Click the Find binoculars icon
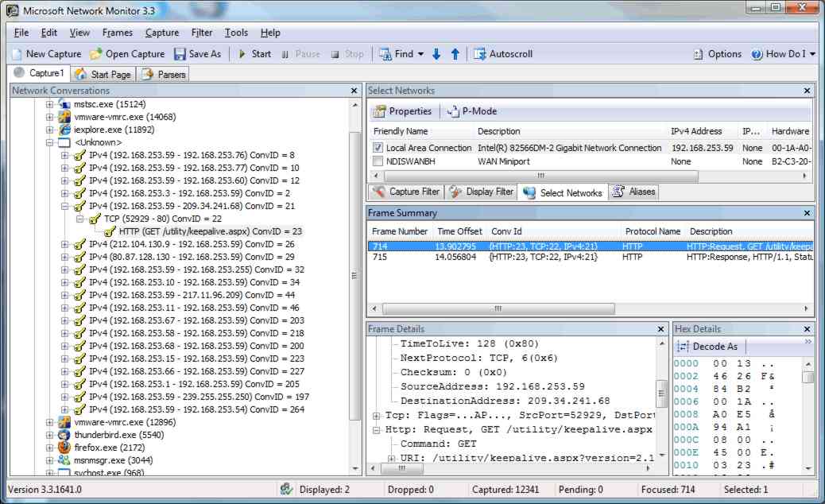The width and height of the screenshot is (825, 504). point(385,54)
